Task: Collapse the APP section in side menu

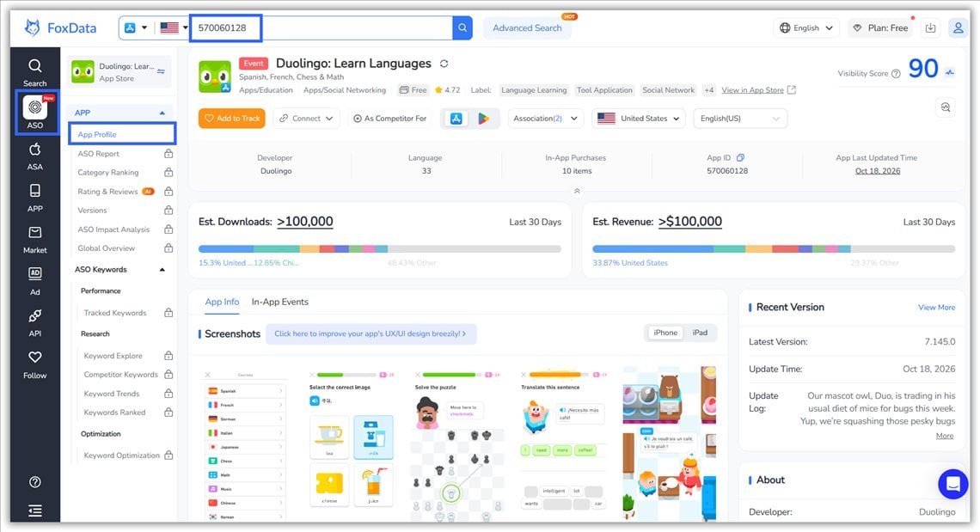Action: (162, 113)
